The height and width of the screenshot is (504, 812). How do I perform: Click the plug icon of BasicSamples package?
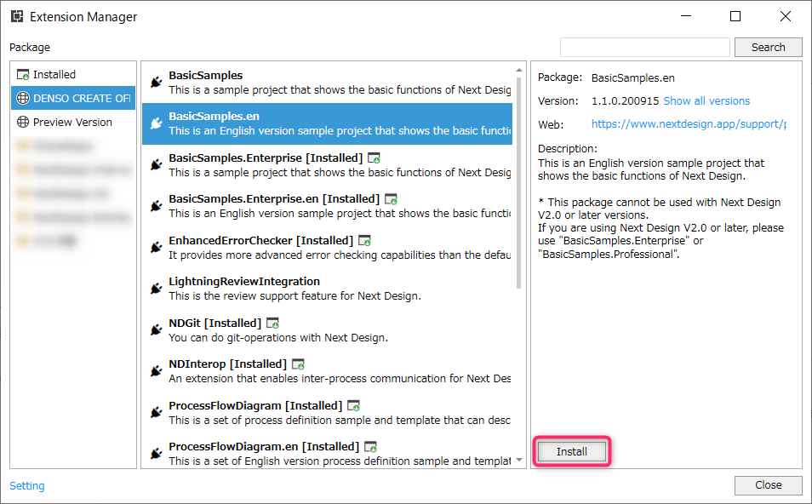coord(156,82)
